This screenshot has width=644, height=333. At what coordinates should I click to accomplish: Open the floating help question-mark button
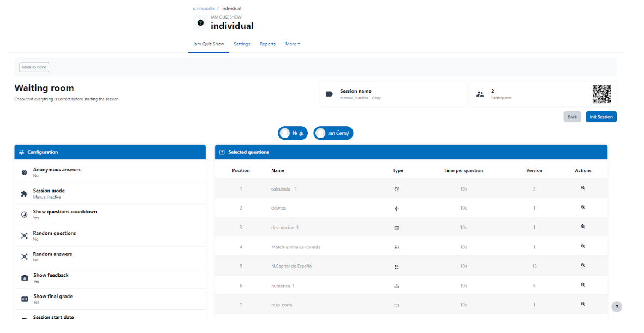coord(617,307)
